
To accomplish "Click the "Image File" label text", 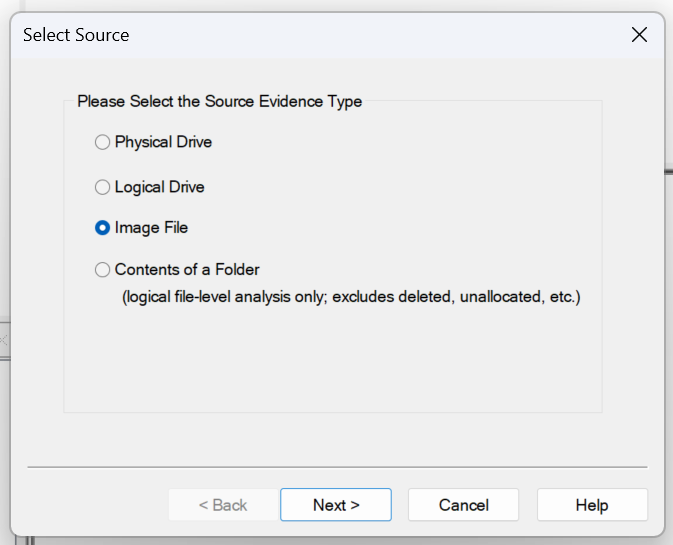I will click(x=151, y=228).
